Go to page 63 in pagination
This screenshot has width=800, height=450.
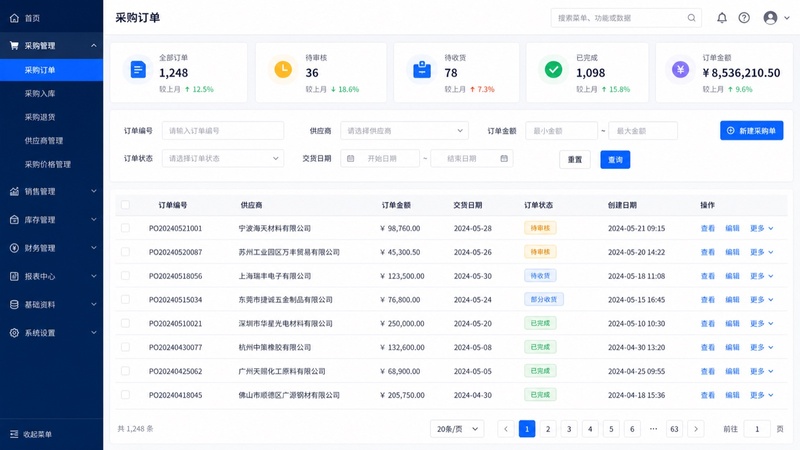(674, 429)
